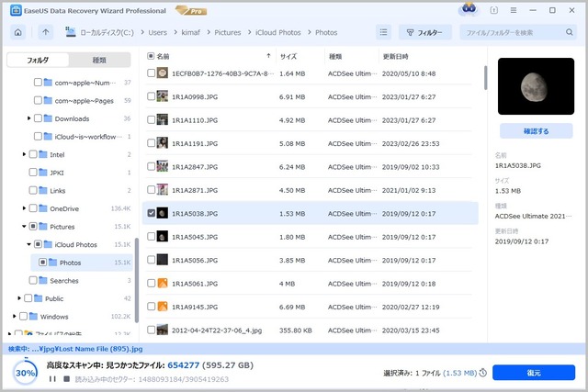Check the 1R1A1110.JPG checkbox

(x=151, y=119)
